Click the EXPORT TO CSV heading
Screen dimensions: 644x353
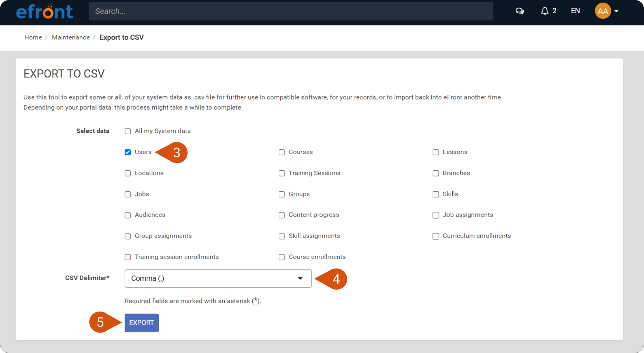pyautogui.click(x=64, y=74)
